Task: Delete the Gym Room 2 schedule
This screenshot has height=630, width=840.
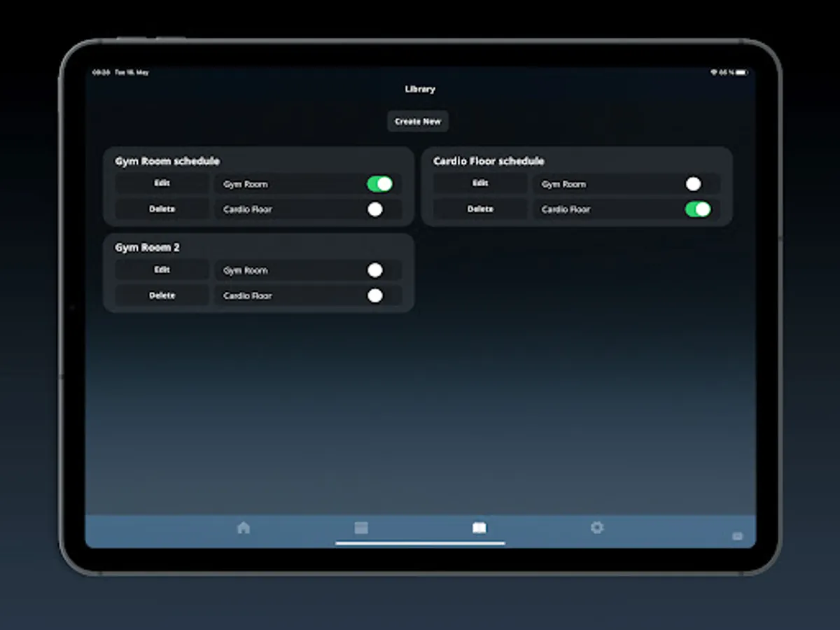Action: coord(162,295)
